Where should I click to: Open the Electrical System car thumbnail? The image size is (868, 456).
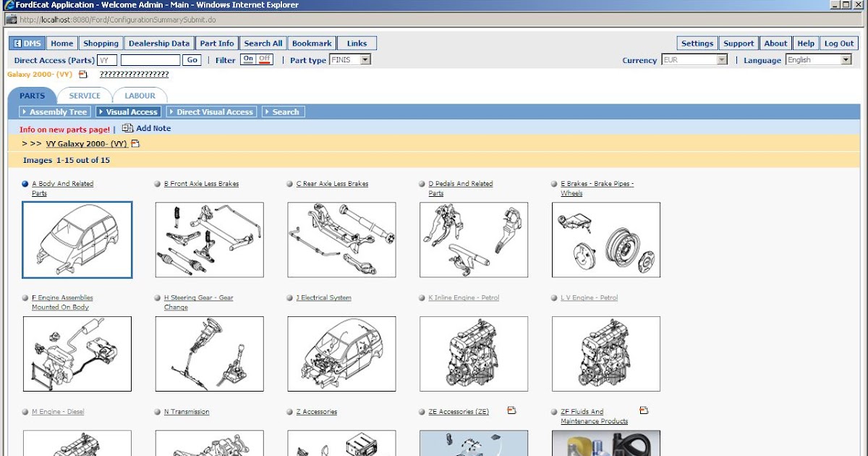point(342,354)
